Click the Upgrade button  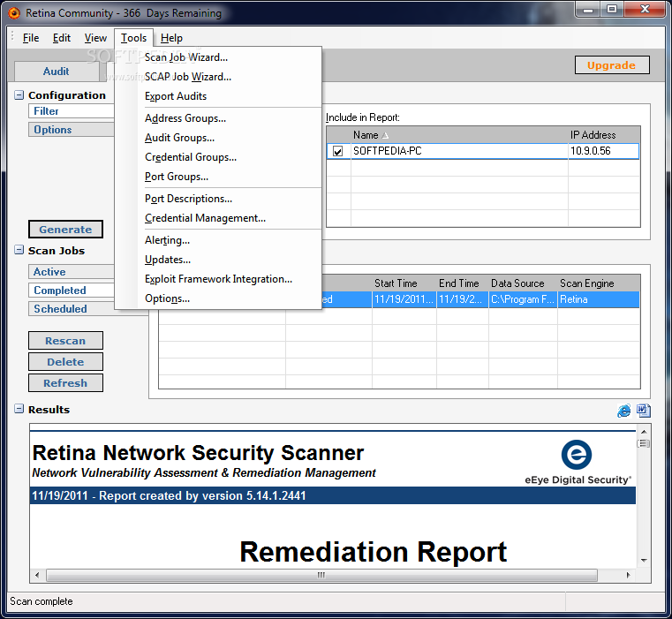(612, 65)
